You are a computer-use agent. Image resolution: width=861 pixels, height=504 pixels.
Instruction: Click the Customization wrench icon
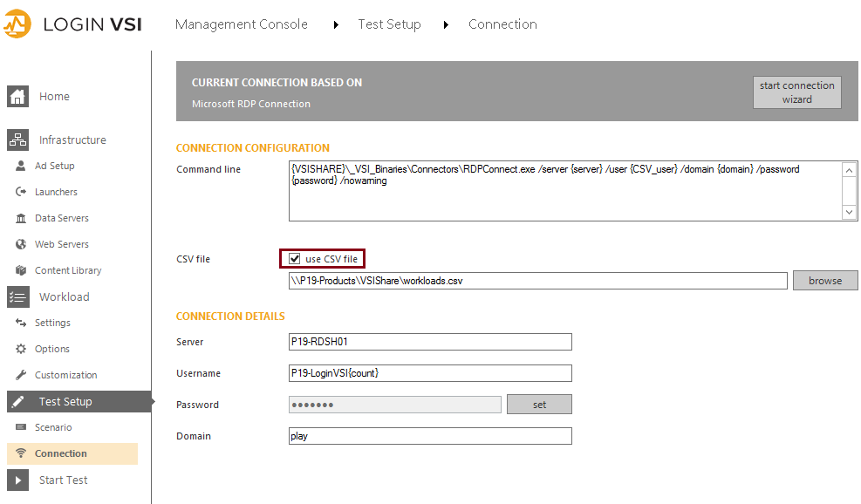coord(21,375)
